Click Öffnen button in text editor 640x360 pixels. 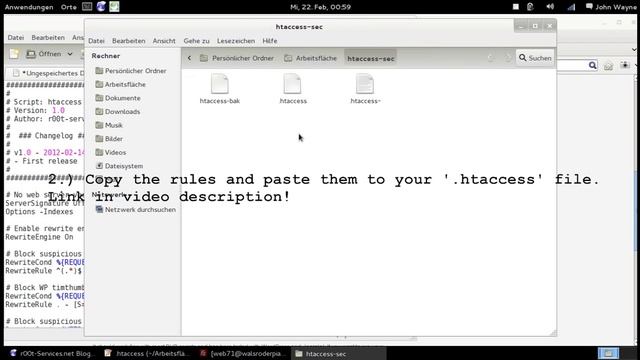[44, 54]
